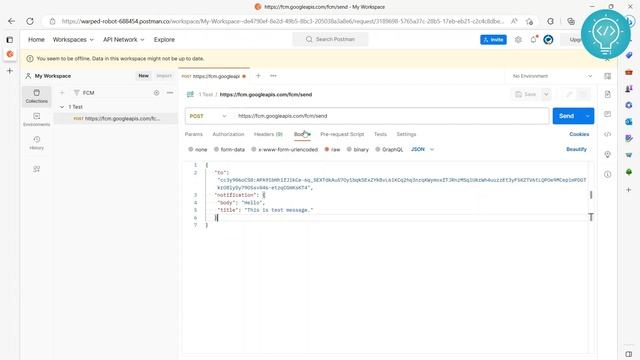Click Beautify to format JSON

tap(576, 149)
